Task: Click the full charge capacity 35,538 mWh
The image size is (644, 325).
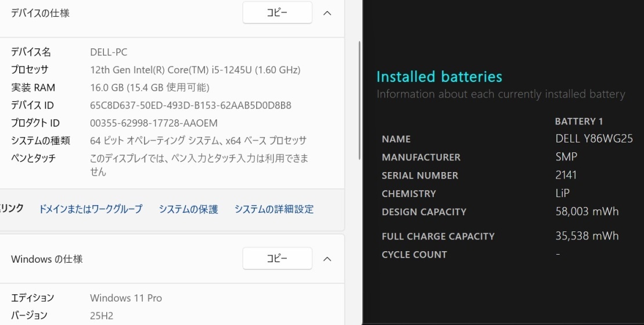Action: (x=587, y=236)
